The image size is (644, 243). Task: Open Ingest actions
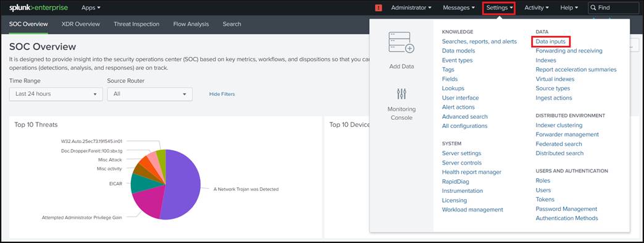554,98
